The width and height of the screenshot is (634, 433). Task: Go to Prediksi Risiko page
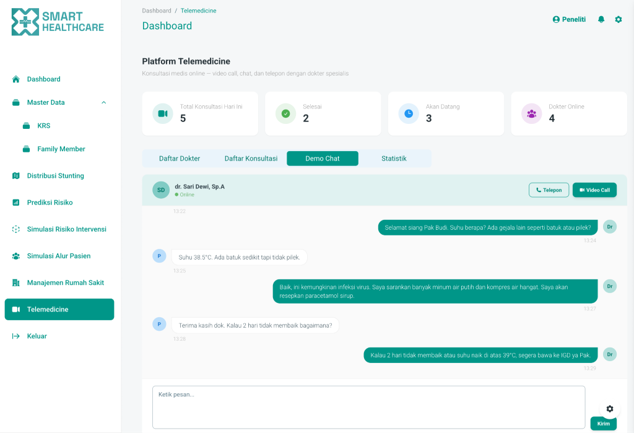50,203
